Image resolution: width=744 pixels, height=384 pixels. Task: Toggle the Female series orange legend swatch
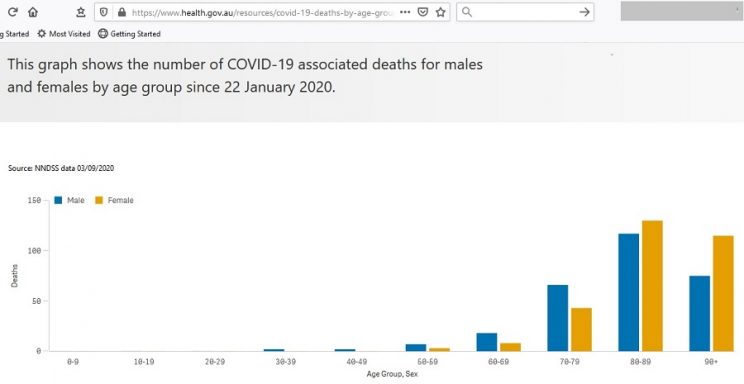click(x=99, y=200)
